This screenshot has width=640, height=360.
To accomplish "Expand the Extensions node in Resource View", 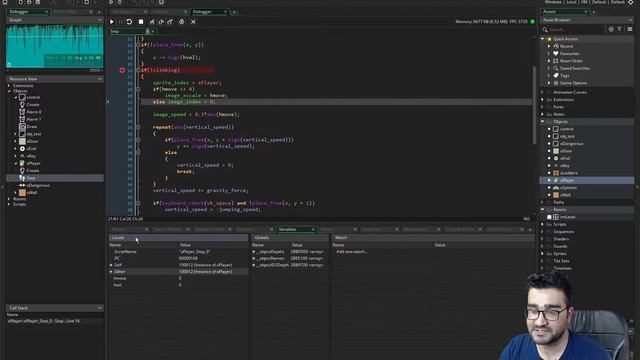I will click(x=9, y=86).
